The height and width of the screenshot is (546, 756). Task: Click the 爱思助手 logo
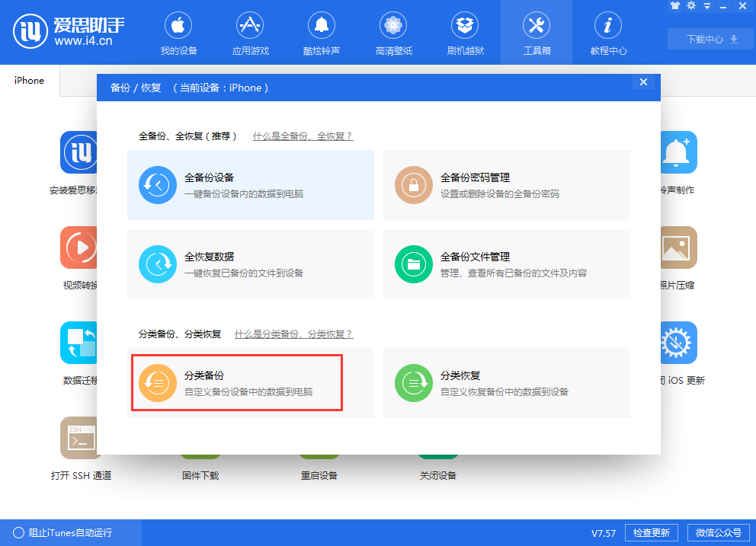(x=69, y=32)
